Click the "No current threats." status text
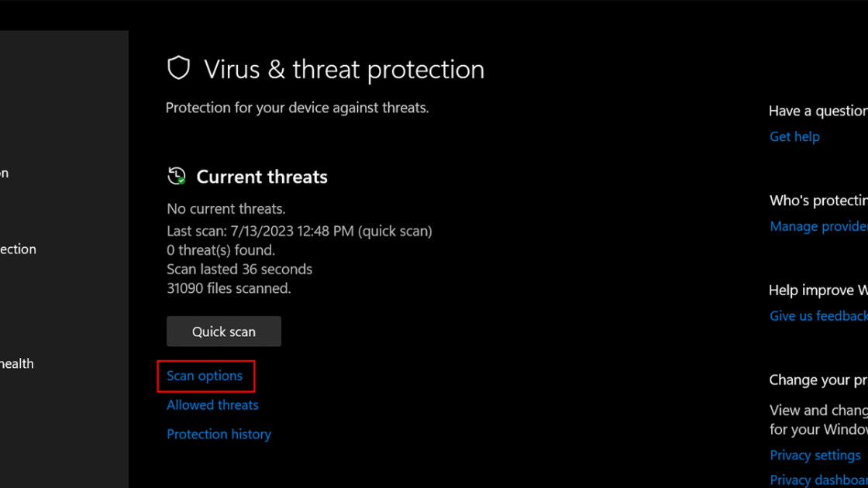 226,209
